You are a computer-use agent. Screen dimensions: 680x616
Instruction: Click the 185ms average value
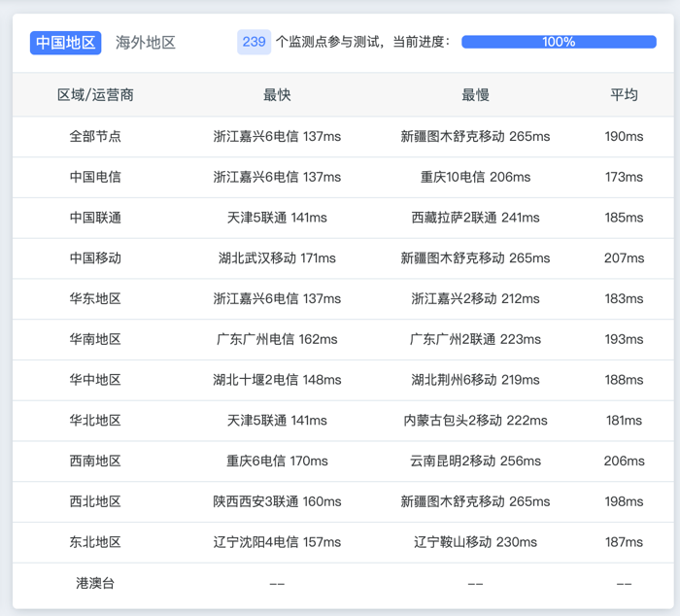[x=624, y=218]
